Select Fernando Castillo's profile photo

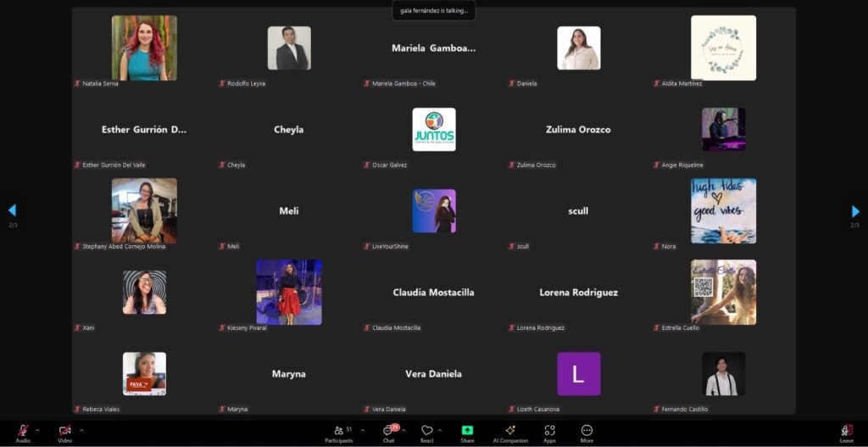pos(724,374)
